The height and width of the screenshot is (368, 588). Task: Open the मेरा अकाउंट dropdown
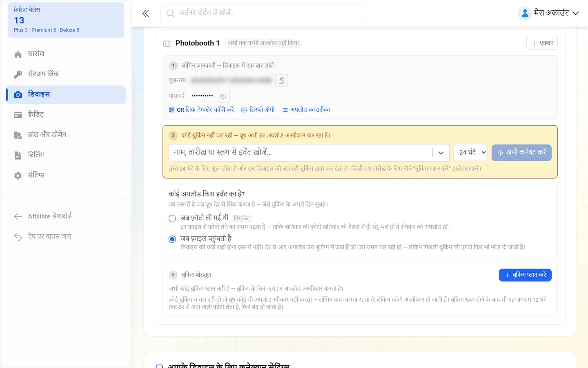pyautogui.click(x=548, y=13)
